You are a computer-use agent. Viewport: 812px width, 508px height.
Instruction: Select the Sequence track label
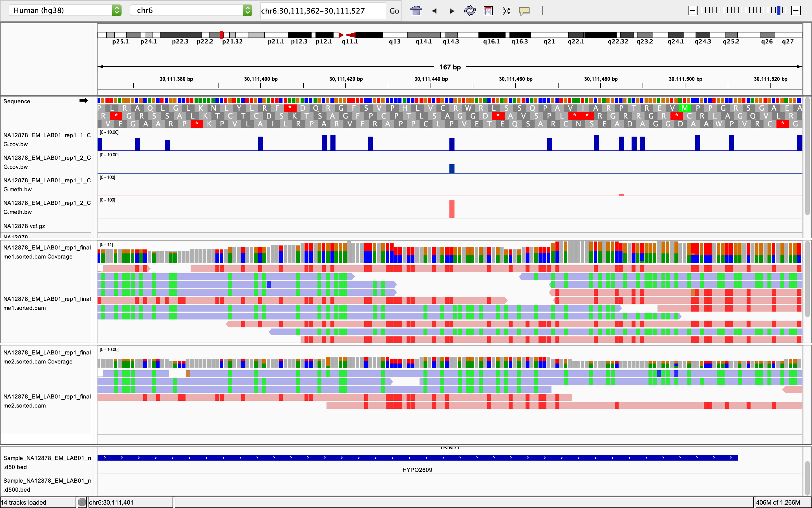click(17, 102)
